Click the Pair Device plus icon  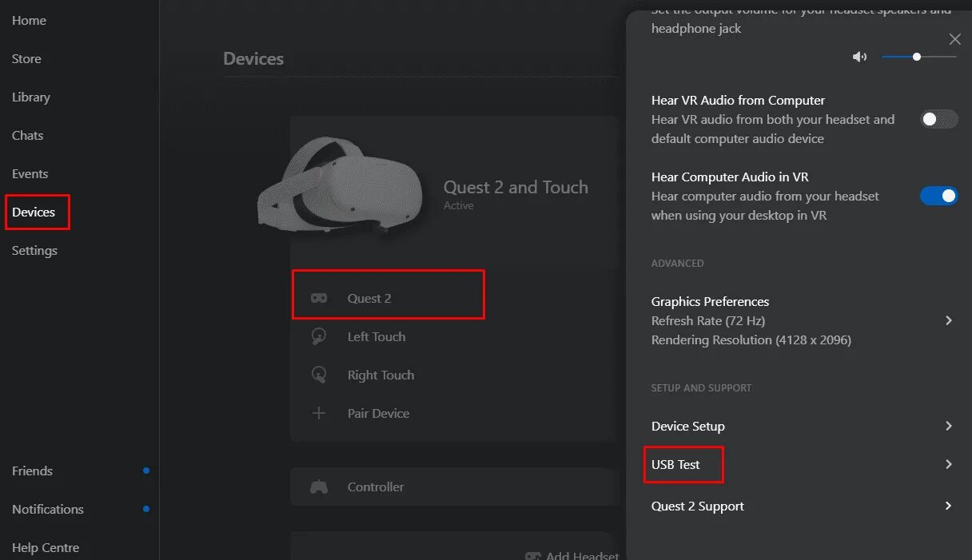click(318, 413)
